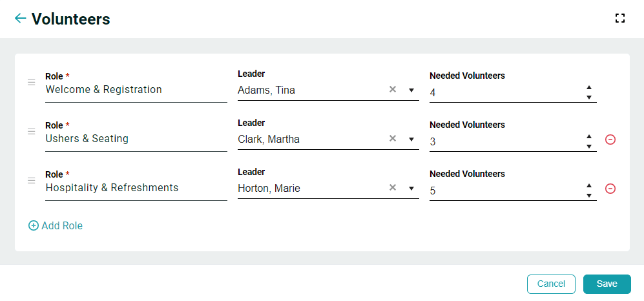644x301 pixels.
Task: Cancel editing volunteers
Action: 551,284
